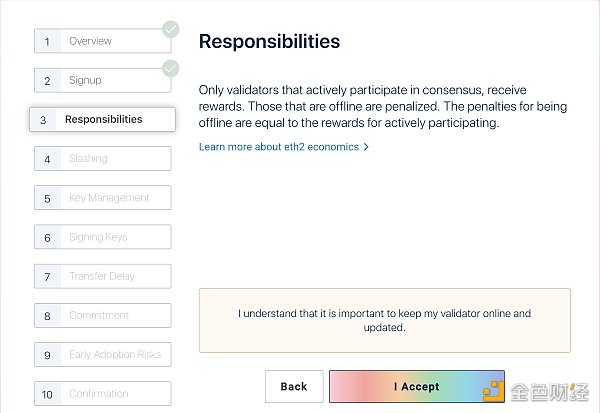This screenshot has width=600, height=413.
Task: Open step 8 Commitment
Action: pyautogui.click(x=103, y=315)
